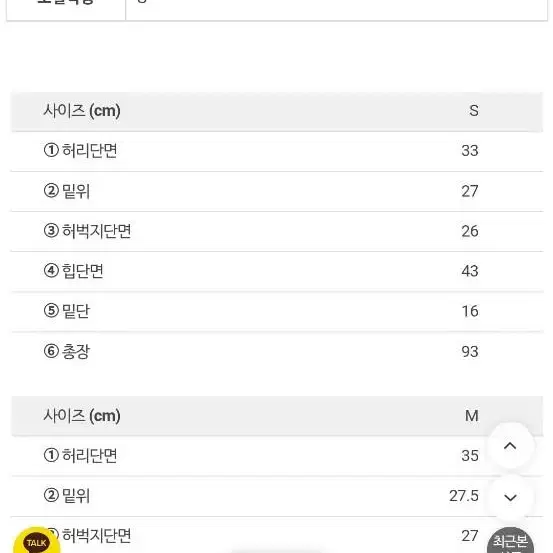Screen dimensions: 553x553
Task: Click the ⑤ 밑단 row
Action: point(277,311)
